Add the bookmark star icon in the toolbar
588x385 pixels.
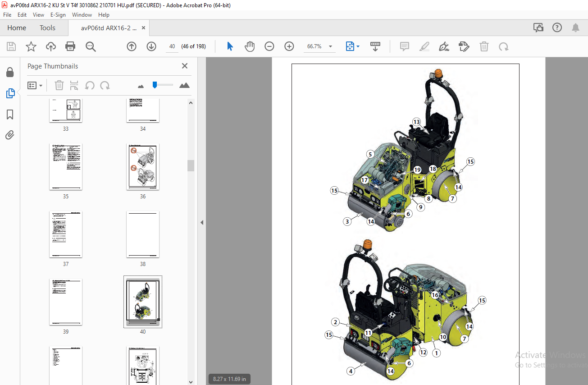[x=31, y=46]
